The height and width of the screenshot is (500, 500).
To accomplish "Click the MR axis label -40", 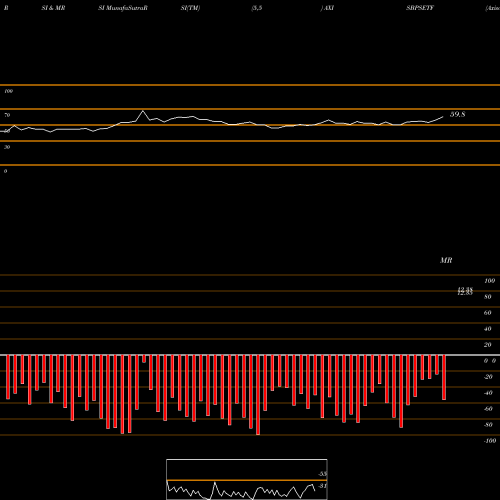I will (488, 393).
